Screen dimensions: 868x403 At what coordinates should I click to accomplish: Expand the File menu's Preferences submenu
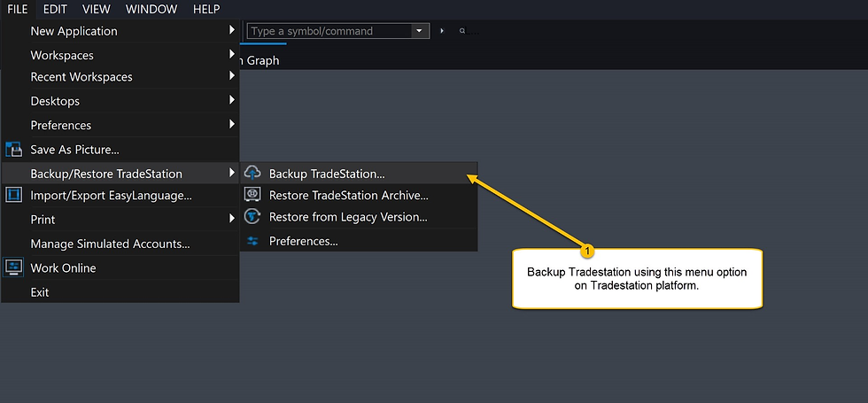tap(232, 125)
